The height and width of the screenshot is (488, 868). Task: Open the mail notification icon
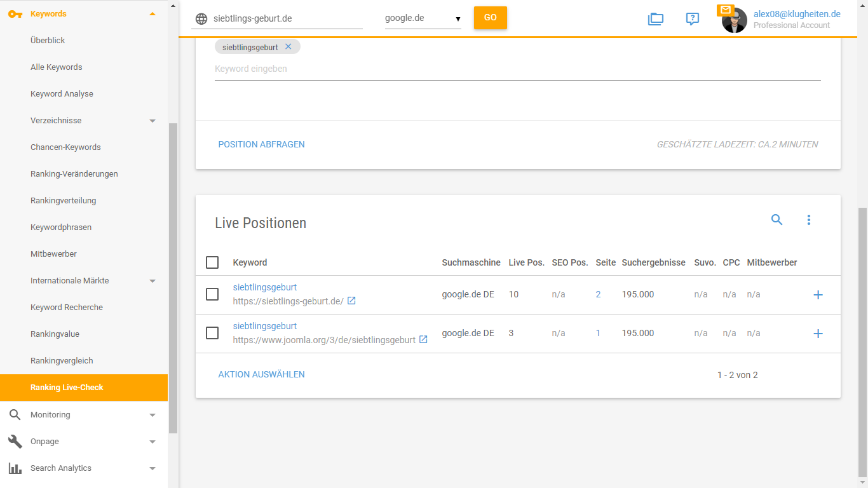(725, 10)
